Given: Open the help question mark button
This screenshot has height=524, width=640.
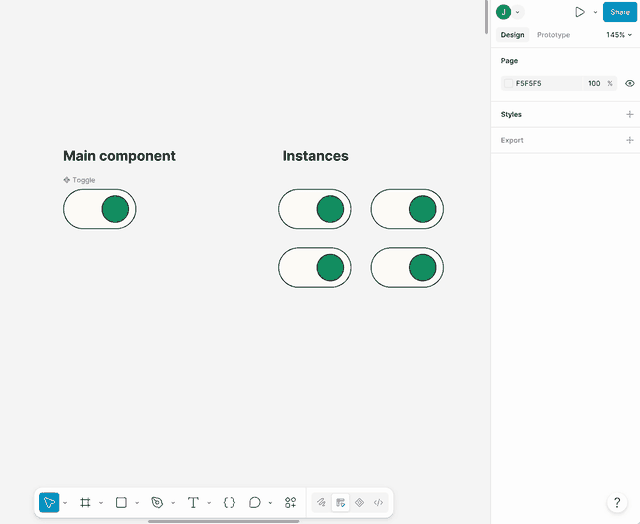Looking at the screenshot, I should [x=617, y=502].
